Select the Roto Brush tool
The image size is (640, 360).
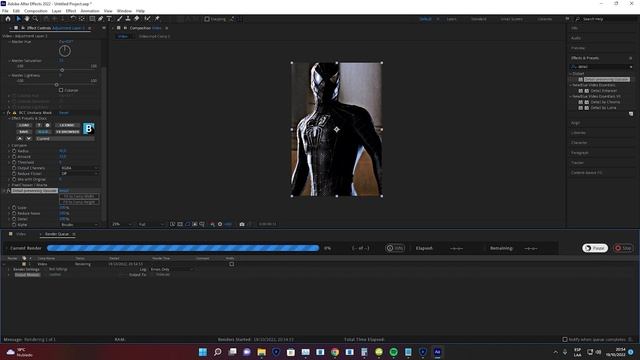coord(147,19)
